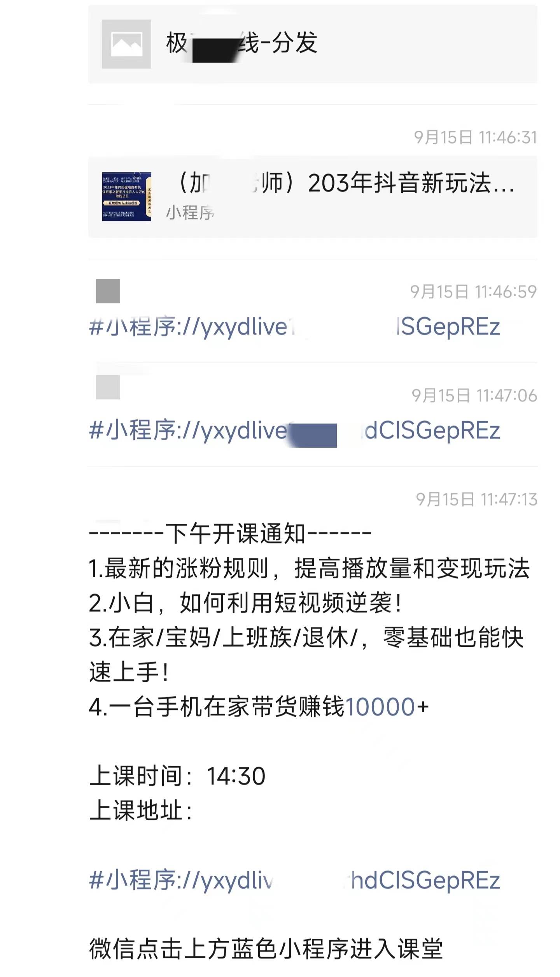560x977 pixels.
Task: Open the "203年抖音新玩法" mini-program card
Action: coord(313,196)
